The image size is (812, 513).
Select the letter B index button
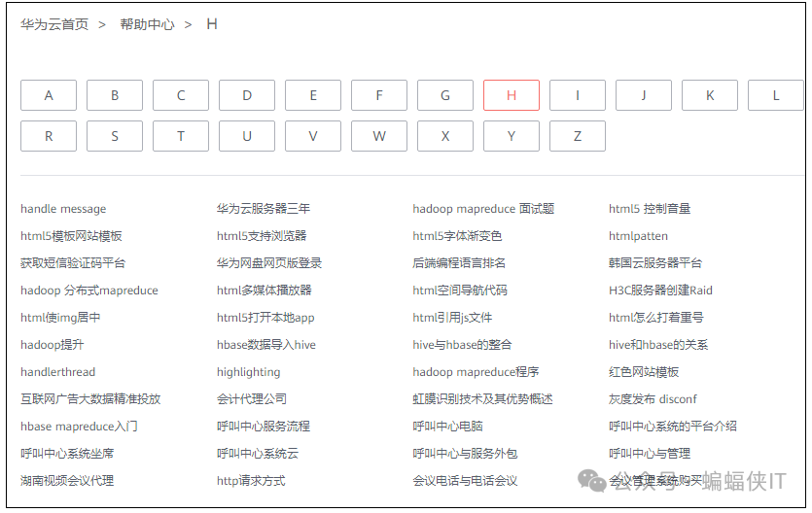[115, 95]
